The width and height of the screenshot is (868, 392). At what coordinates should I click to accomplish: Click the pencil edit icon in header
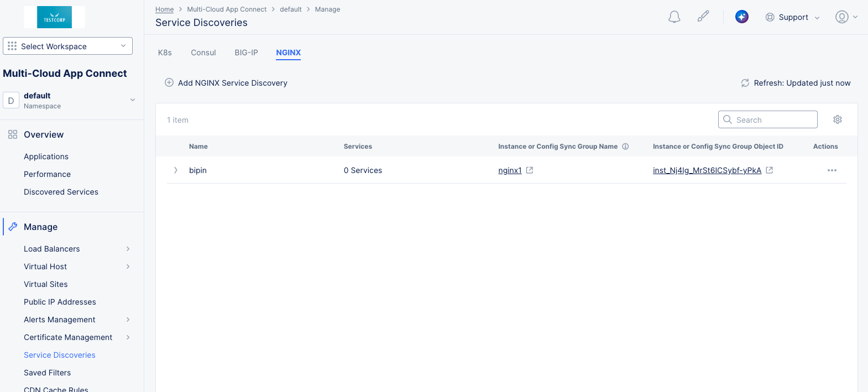coord(703,17)
